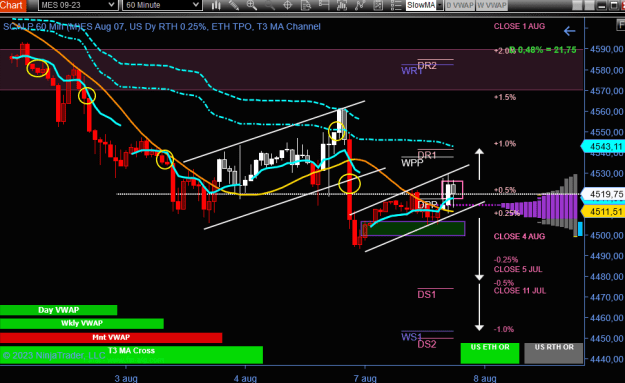The height and width of the screenshot is (383, 625).
Task: Open the chart bar style icon
Action: [x=216, y=5]
